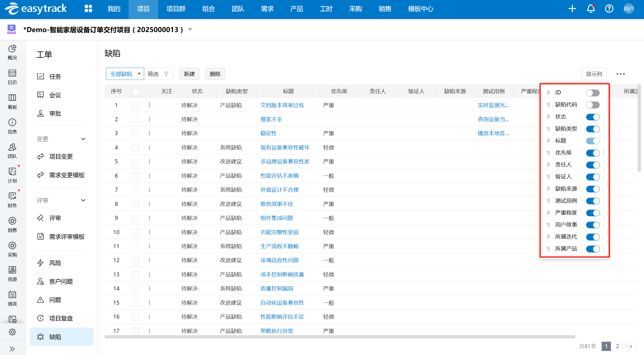Switch to the 需求 top menu
644x355 pixels.
click(267, 9)
